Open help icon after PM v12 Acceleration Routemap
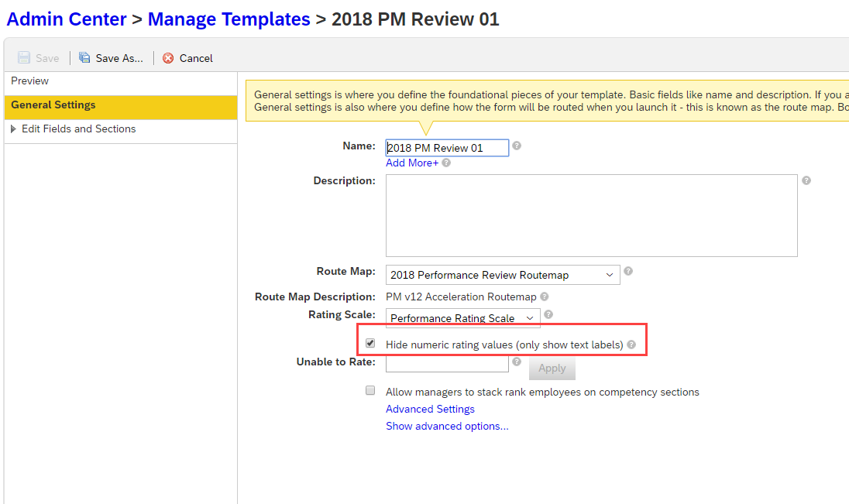Viewport: 849px width, 504px height. pos(544,297)
